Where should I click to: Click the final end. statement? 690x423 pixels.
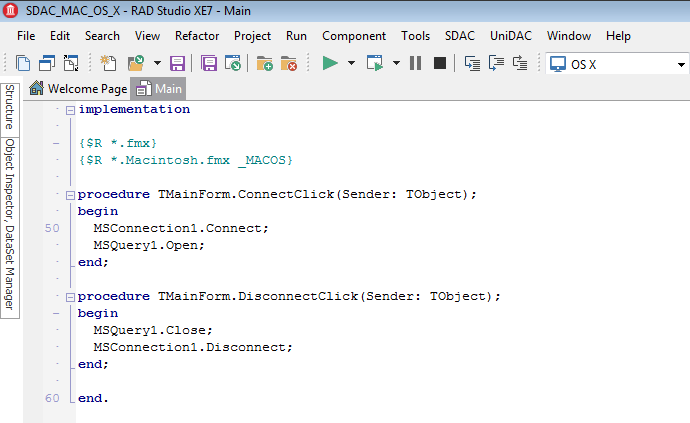point(93,398)
